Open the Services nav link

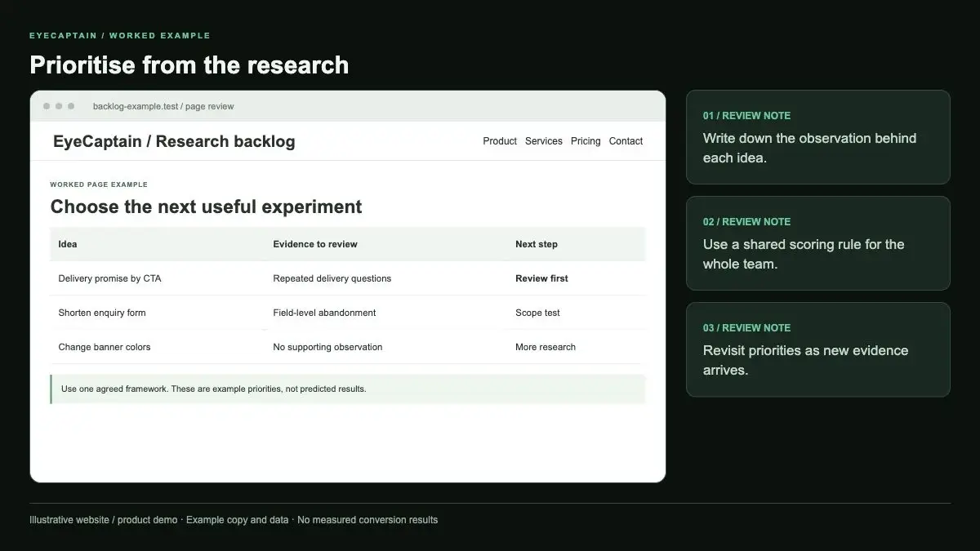[x=544, y=141]
